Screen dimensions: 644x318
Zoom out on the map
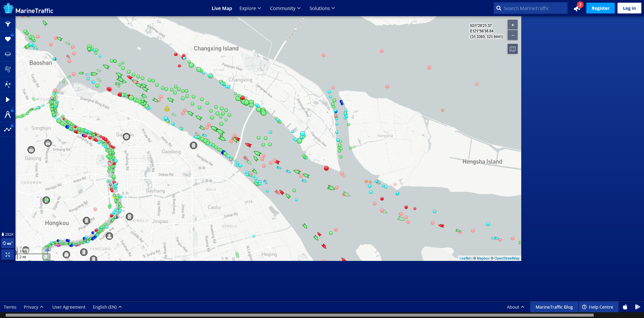(513, 35)
